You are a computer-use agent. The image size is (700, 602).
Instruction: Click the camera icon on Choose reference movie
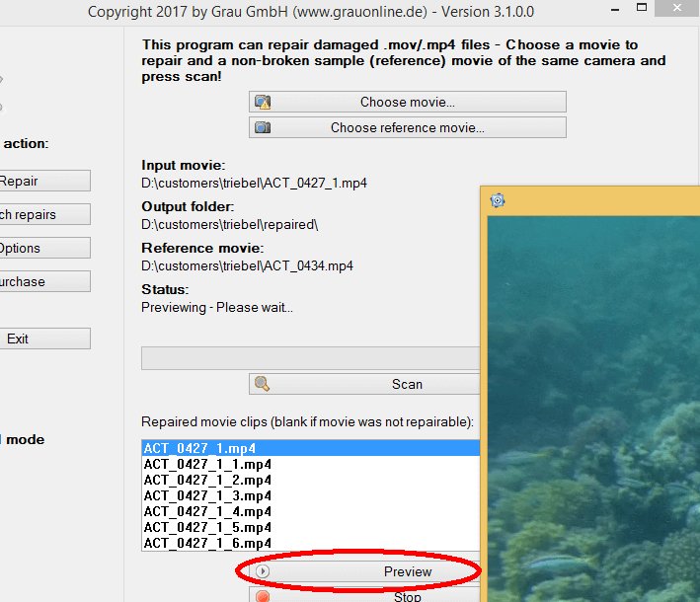(x=263, y=127)
